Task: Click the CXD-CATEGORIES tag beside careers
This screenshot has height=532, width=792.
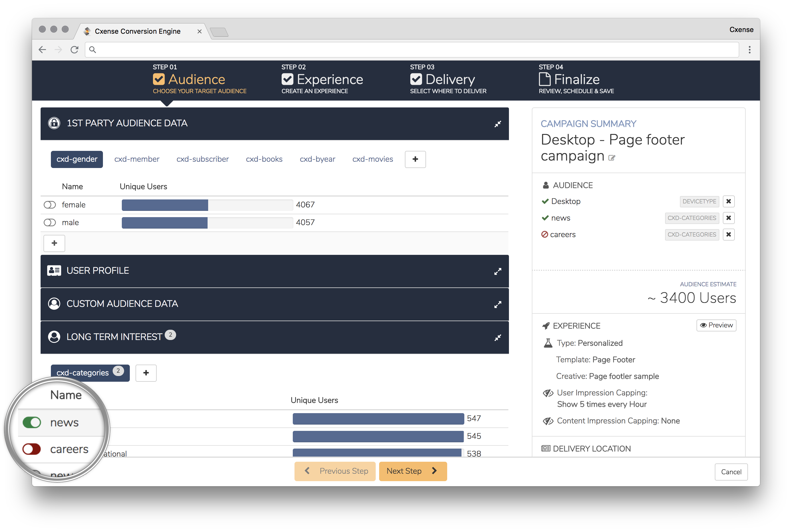Action: pos(692,235)
